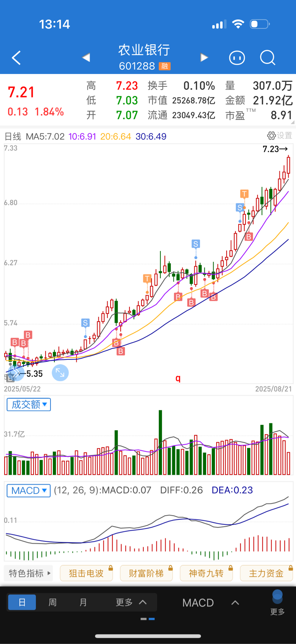296x644 pixels.
Task: Tap stock code 601288
Action: click(x=137, y=66)
